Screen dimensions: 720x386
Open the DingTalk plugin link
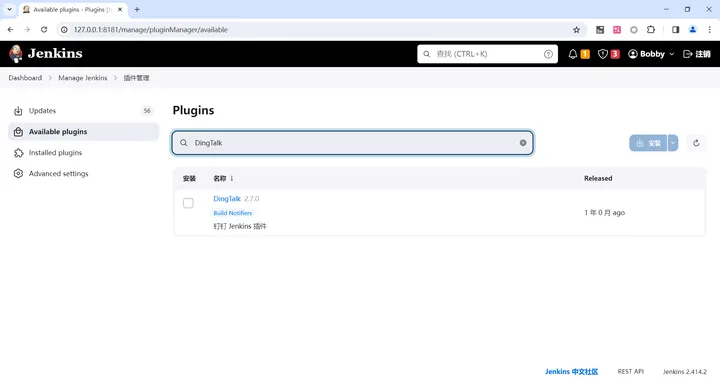227,199
